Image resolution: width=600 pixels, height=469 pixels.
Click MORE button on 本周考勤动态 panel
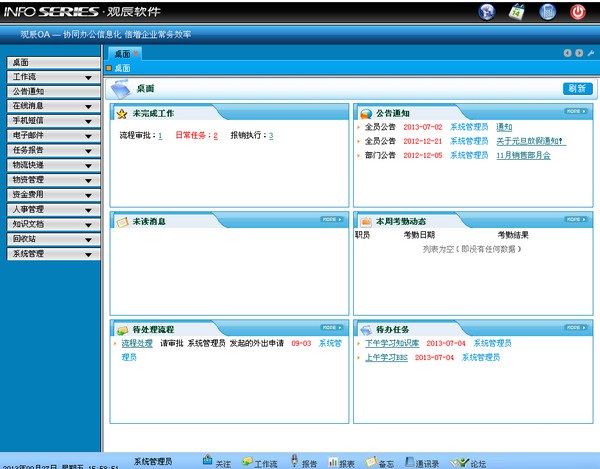(576, 220)
